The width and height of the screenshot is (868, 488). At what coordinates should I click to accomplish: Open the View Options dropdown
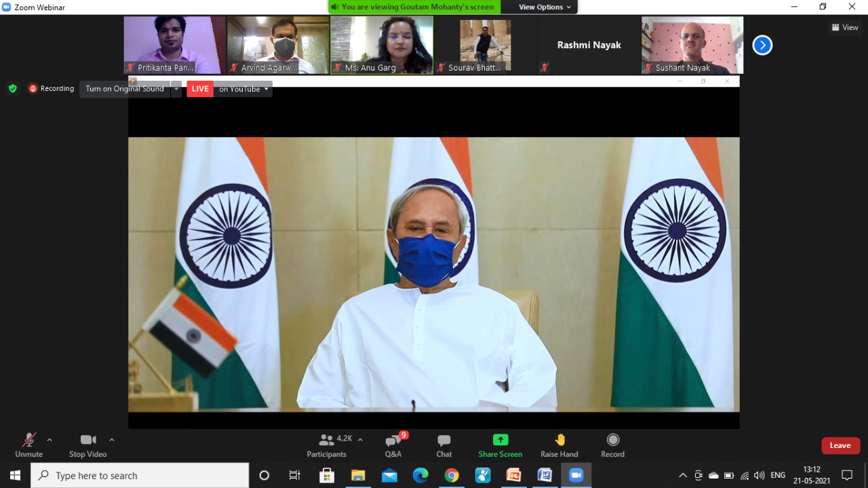pos(545,7)
